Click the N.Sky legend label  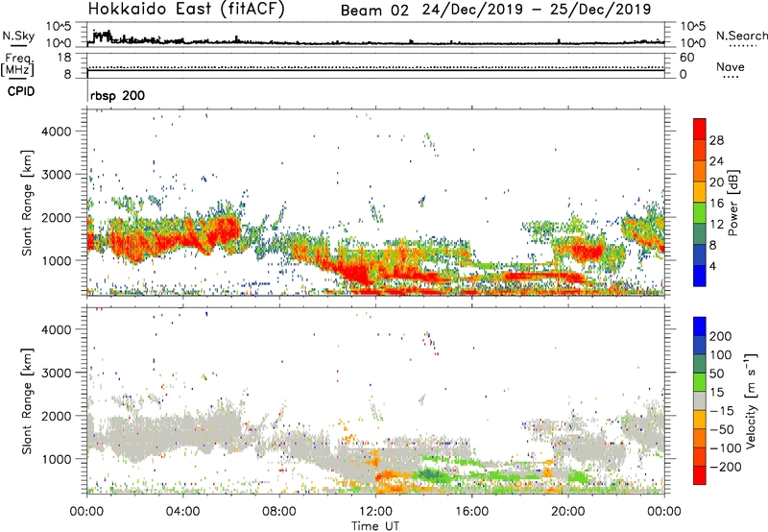tap(18, 36)
